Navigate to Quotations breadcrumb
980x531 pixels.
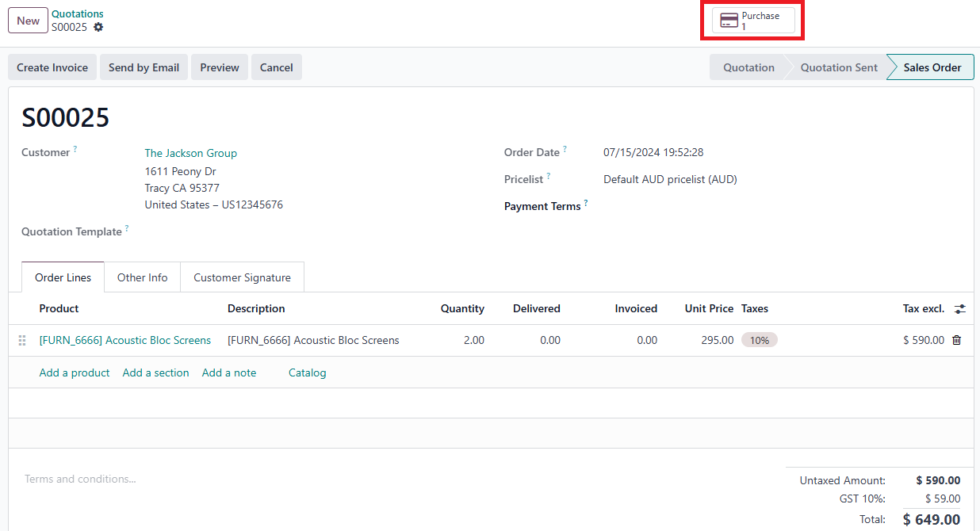(x=78, y=13)
